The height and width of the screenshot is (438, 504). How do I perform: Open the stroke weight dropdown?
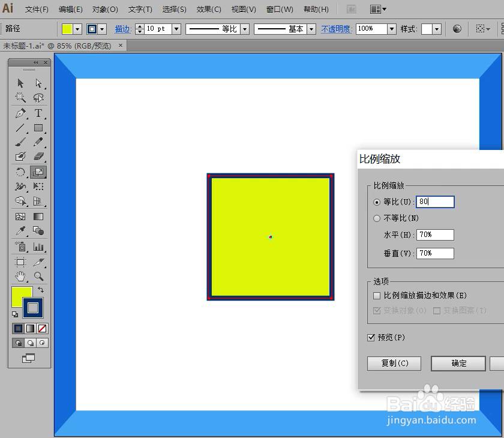[176, 28]
